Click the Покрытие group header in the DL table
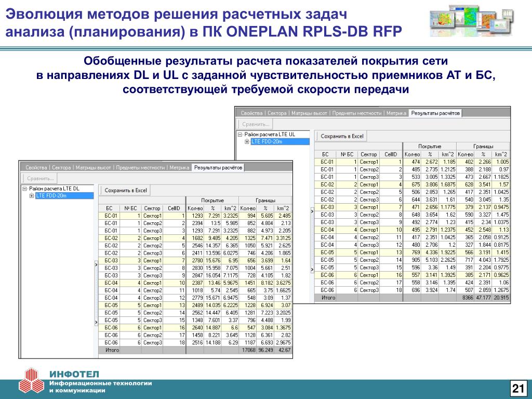 (212, 201)
